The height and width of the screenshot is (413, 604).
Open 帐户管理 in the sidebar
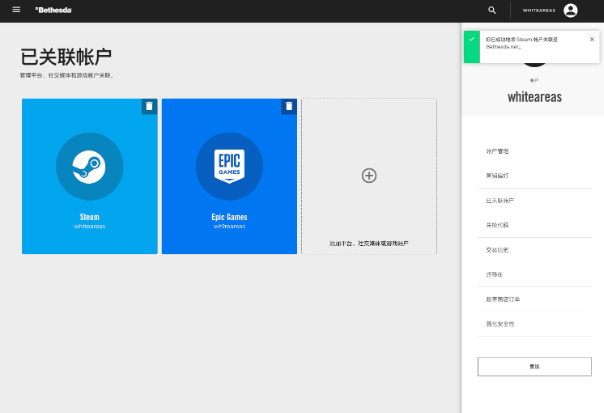(x=534, y=151)
